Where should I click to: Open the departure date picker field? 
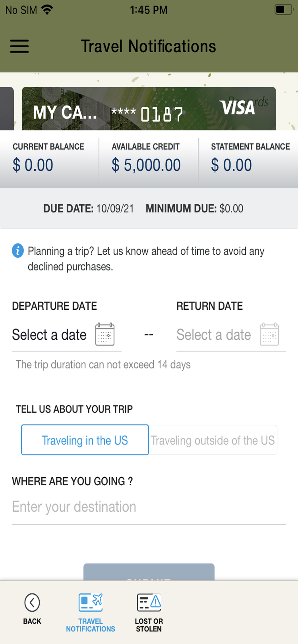(x=49, y=335)
